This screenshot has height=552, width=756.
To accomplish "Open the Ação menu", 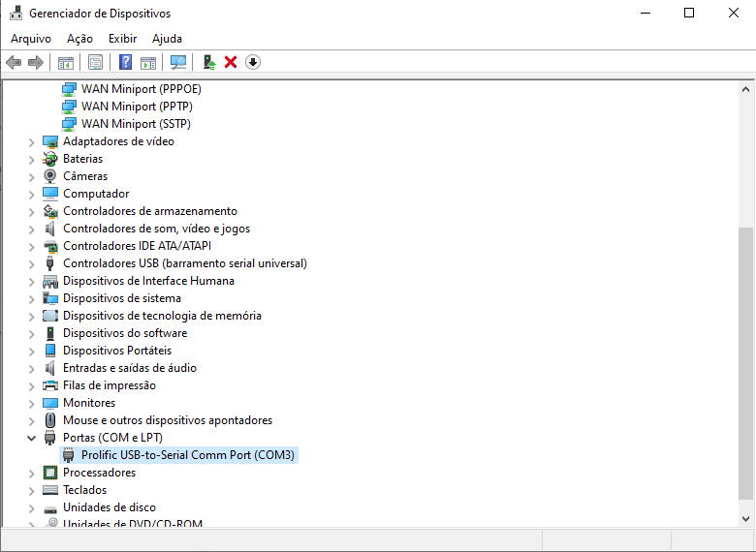I will (79, 39).
